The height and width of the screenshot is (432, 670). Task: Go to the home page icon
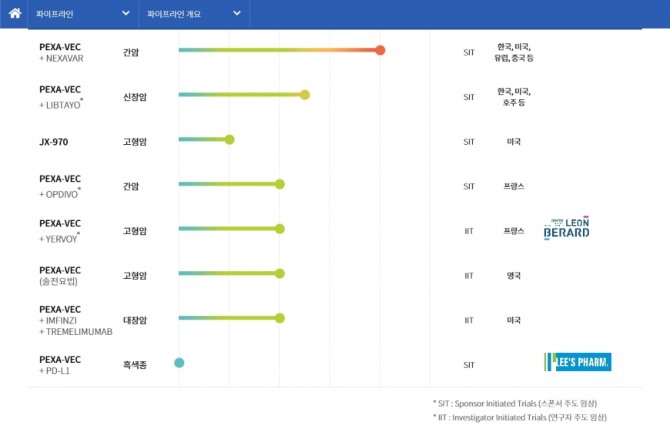click(x=15, y=14)
